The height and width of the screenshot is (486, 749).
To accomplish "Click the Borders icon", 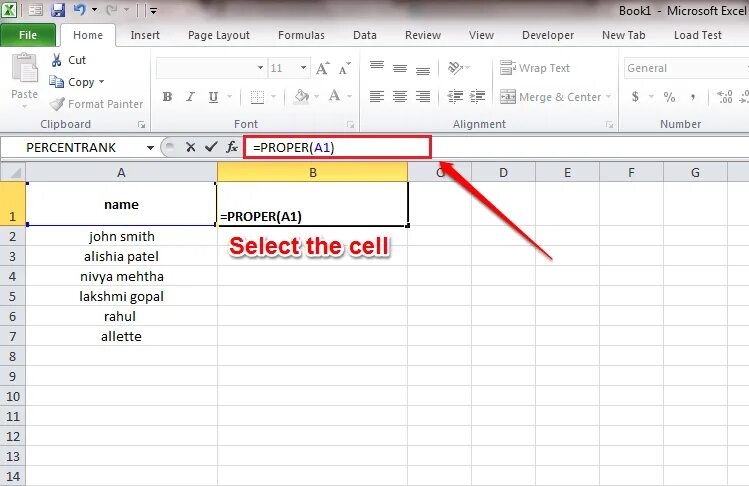I will pos(257,97).
